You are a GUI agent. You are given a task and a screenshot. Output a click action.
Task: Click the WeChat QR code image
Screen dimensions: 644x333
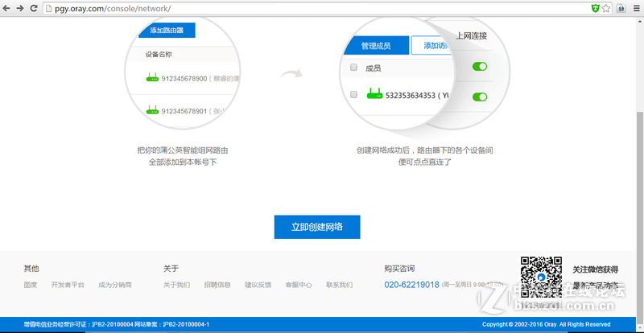[541, 277]
